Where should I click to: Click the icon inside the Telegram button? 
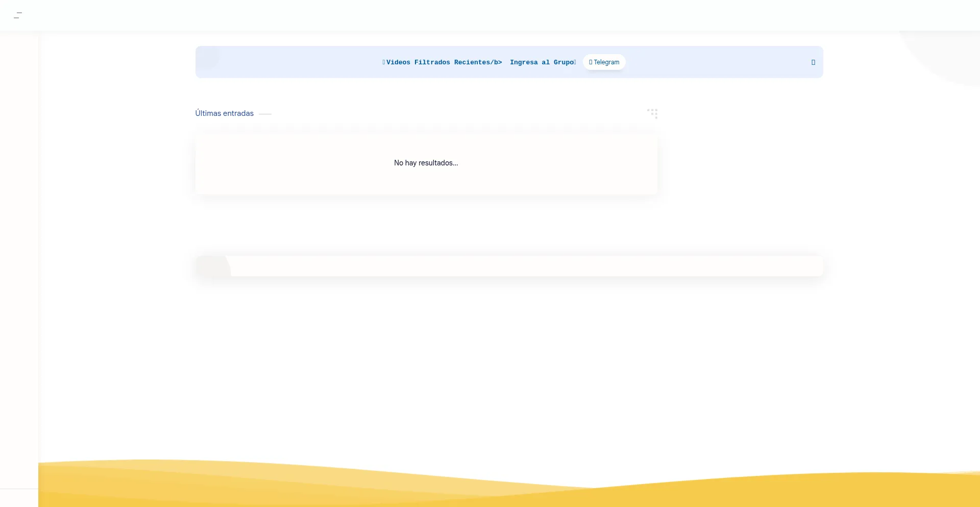591,62
